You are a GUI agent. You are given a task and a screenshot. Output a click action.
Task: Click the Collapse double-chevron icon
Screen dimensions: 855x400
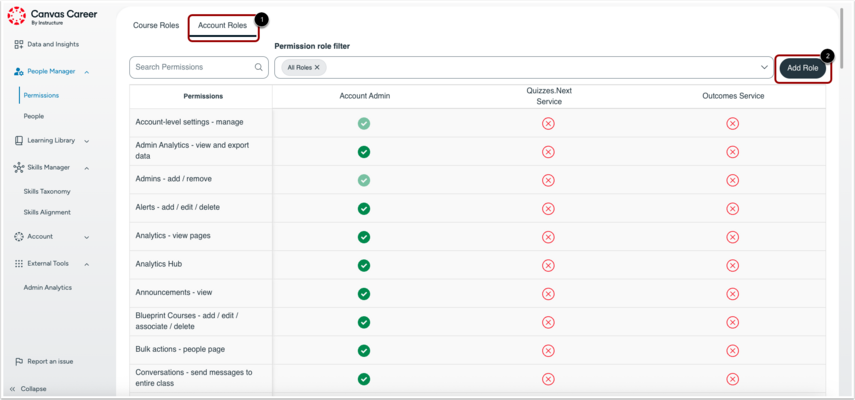click(13, 389)
